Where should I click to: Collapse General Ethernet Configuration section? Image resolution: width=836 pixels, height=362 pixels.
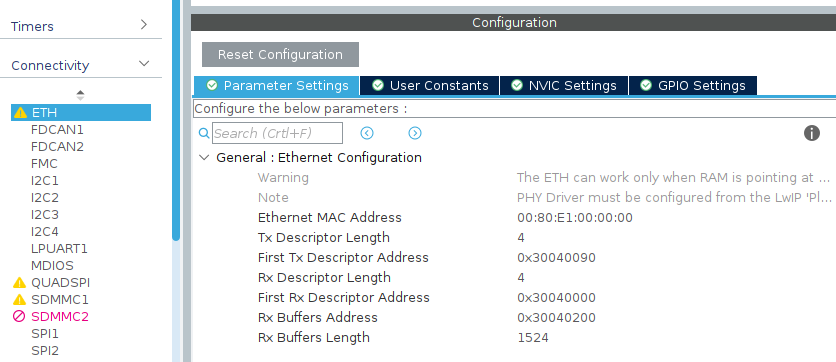[x=204, y=157]
